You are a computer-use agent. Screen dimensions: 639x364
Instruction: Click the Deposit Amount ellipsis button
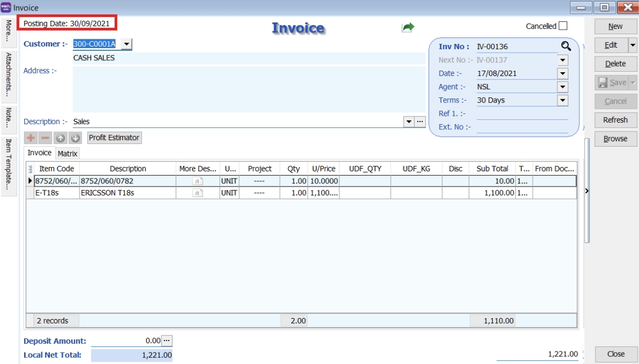(x=167, y=340)
